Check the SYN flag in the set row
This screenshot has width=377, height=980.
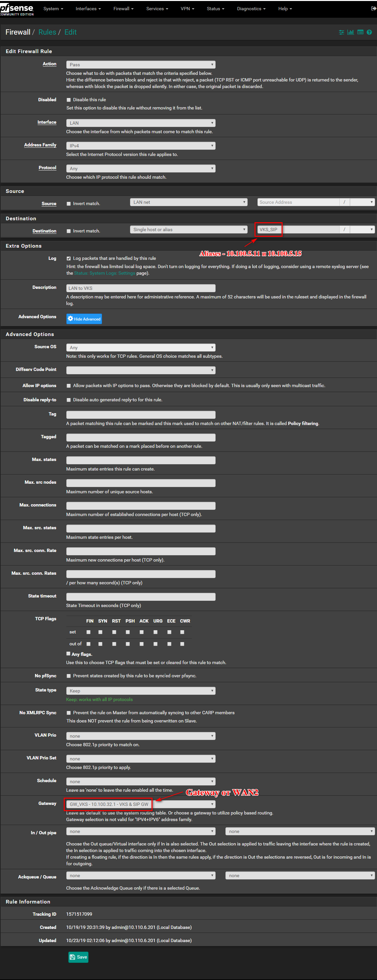(x=101, y=632)
